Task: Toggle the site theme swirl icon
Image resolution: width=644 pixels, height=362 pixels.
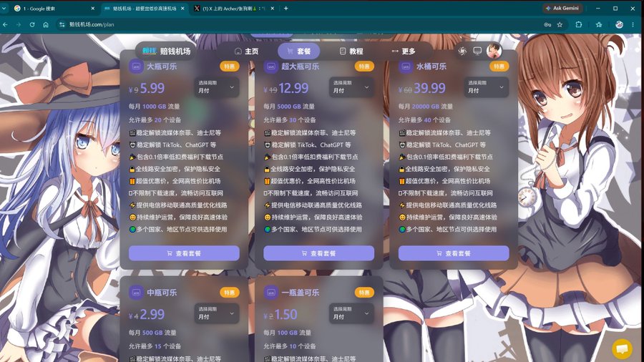Action: [462, 51]
